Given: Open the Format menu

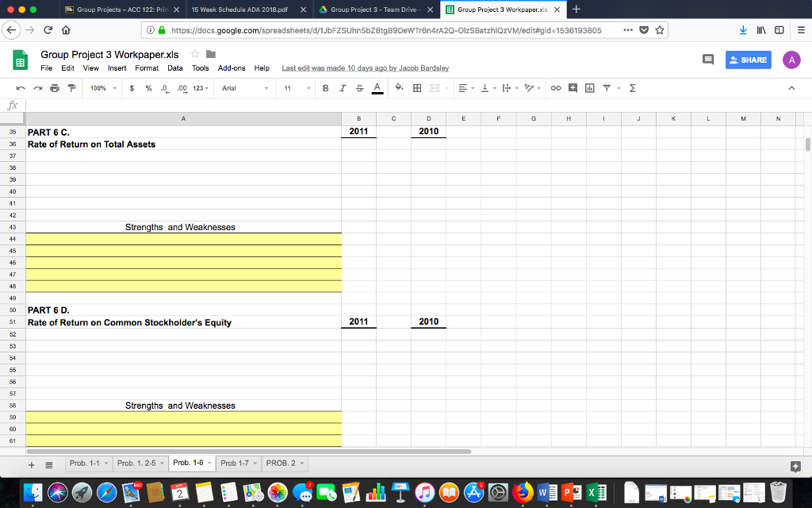Looking at the screenshot, I should click(147, 68).
